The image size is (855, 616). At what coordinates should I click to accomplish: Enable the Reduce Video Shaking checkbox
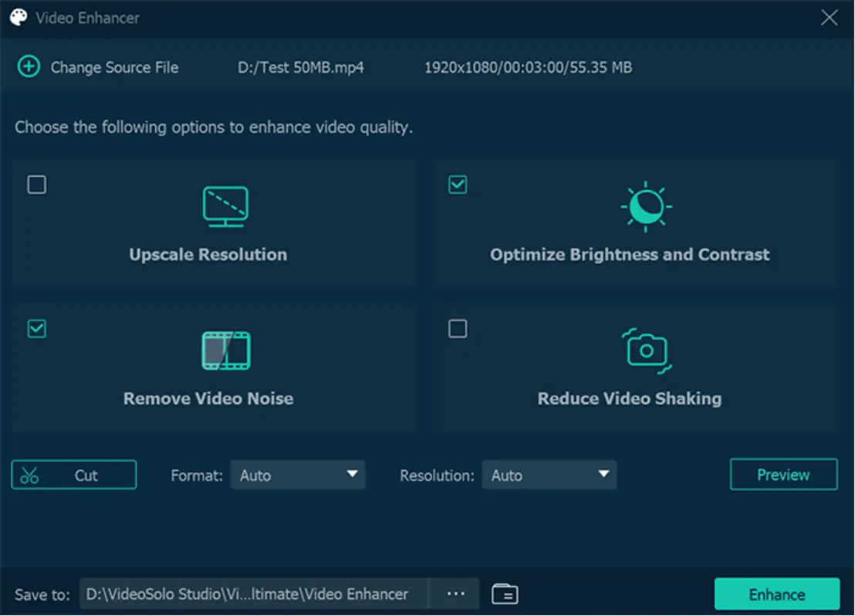[458, 329]
